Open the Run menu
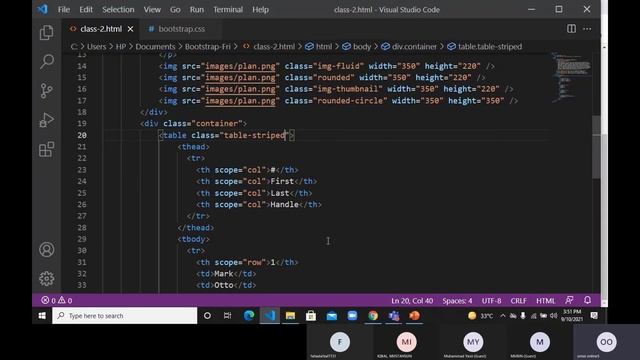 [197, 9]
